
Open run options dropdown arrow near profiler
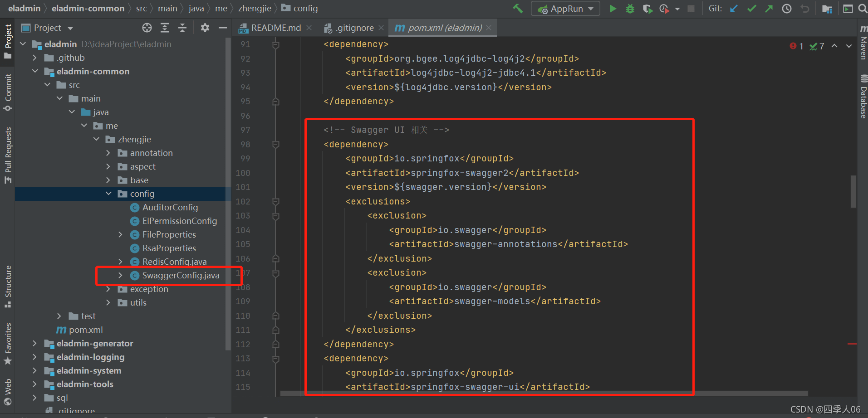click(677, 9)
